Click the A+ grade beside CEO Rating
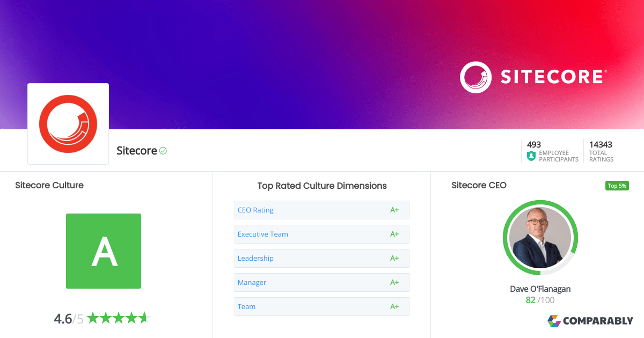This screenshot has width=644, height=338. (395, 210)
